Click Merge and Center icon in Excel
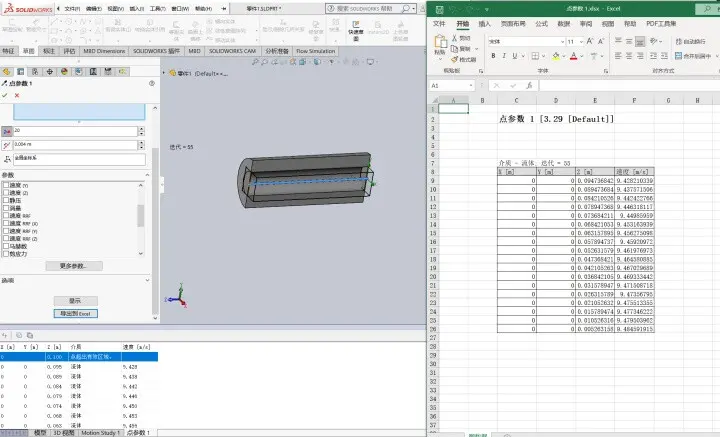 [678, 56]
